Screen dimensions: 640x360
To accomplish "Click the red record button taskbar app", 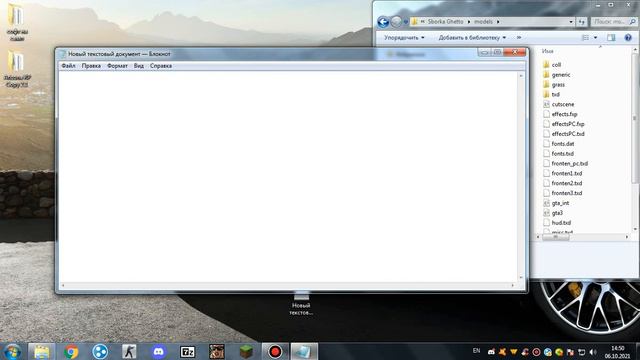I will coord(275,351).
